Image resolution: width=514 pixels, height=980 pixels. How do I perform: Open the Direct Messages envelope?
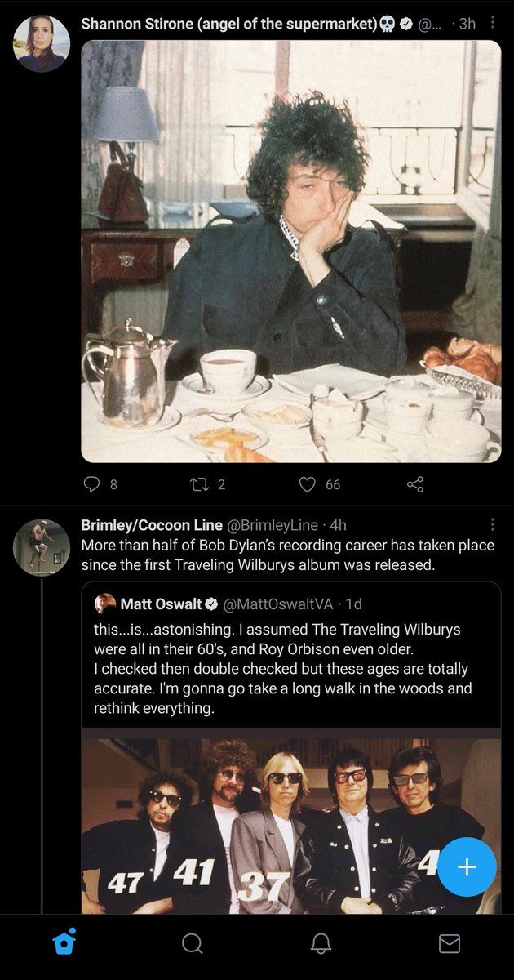pos(450,944)
